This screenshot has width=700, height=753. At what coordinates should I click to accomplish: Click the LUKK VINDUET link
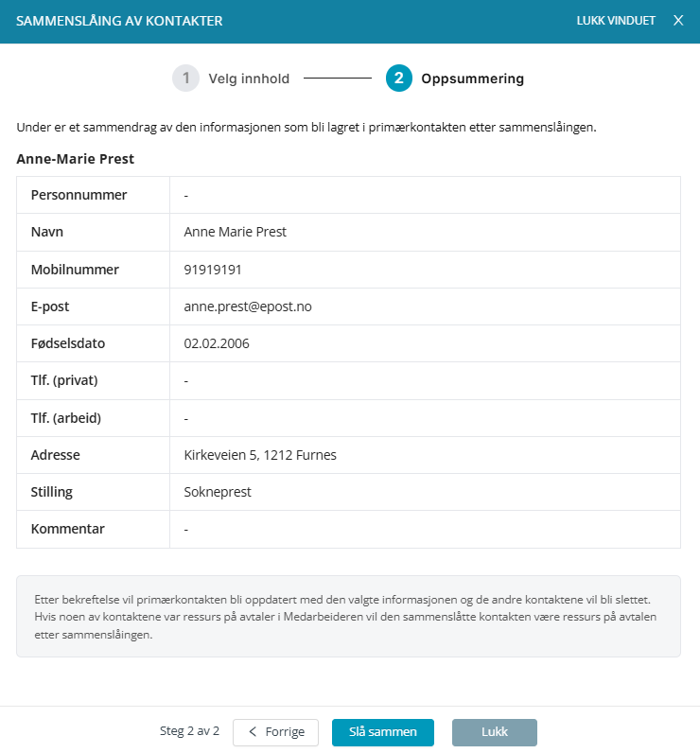pos(616,21)
